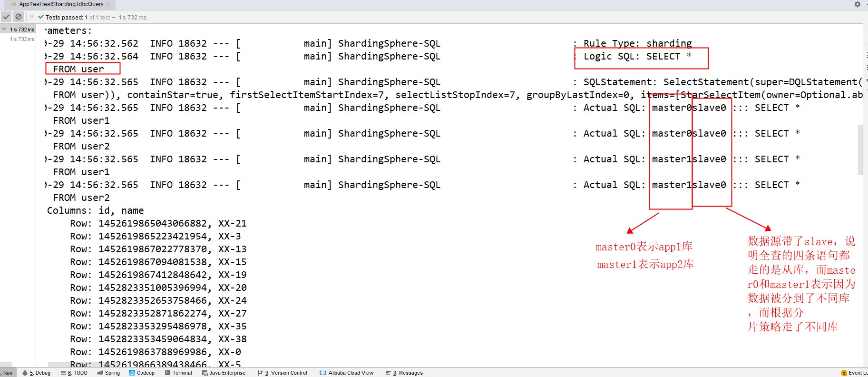Image resolution: width=868 pixels, height=377 pixels.
Task: Open the Java Enterprise tool window
Action: 224,373
